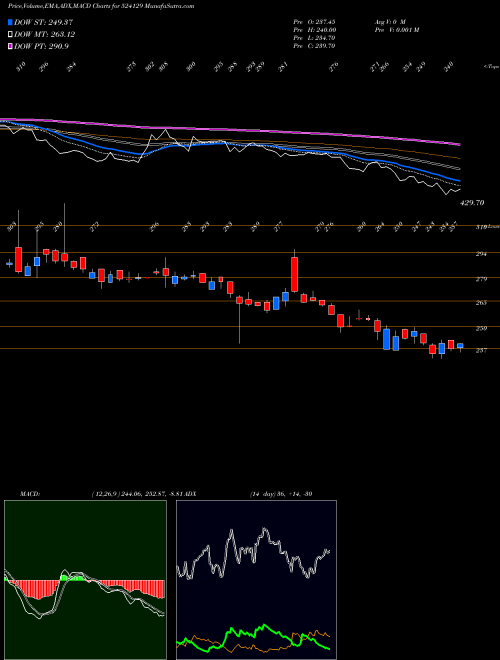Click the MACD values '244.06, 232.87, -8.81'
Screen dimensions: 500x660
click(x=150, y=494)
